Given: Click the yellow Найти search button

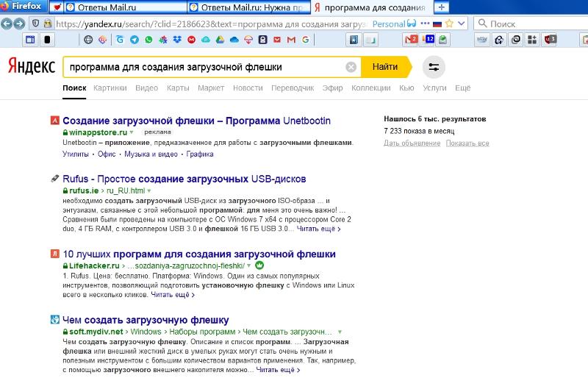Looking at the screenshot, I should [x=385, y=67].
